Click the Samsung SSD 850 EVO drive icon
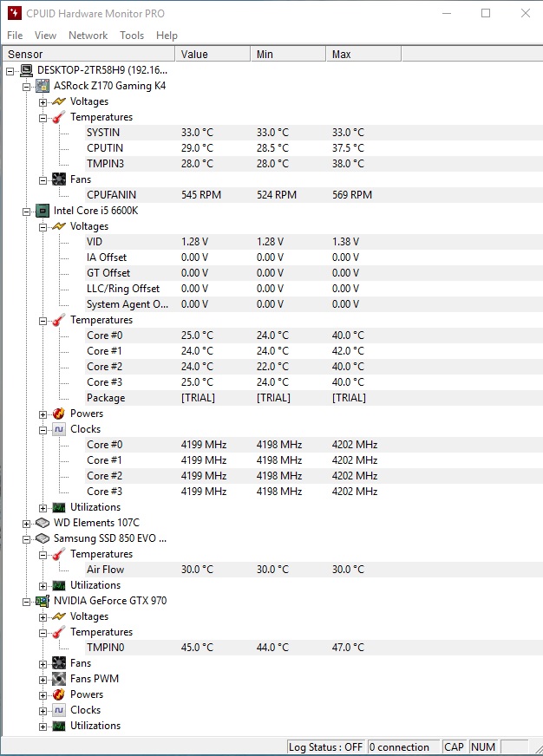Screen dimensions: 543x756 pyautogui.click(x=43, y=538)
